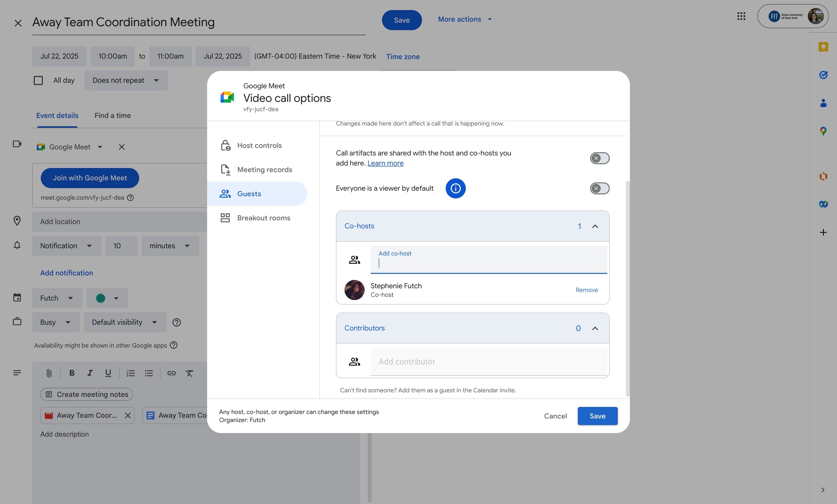837x504 pixels.
Task: Collapse the Contributors section
Action: pyautogui.click(x=595, y=328)
